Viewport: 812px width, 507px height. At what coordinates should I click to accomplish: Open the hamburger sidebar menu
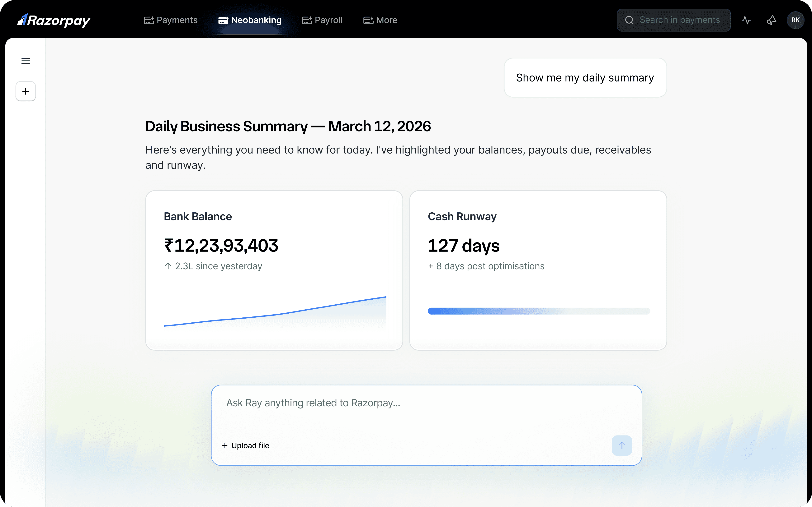coord(26,61)
